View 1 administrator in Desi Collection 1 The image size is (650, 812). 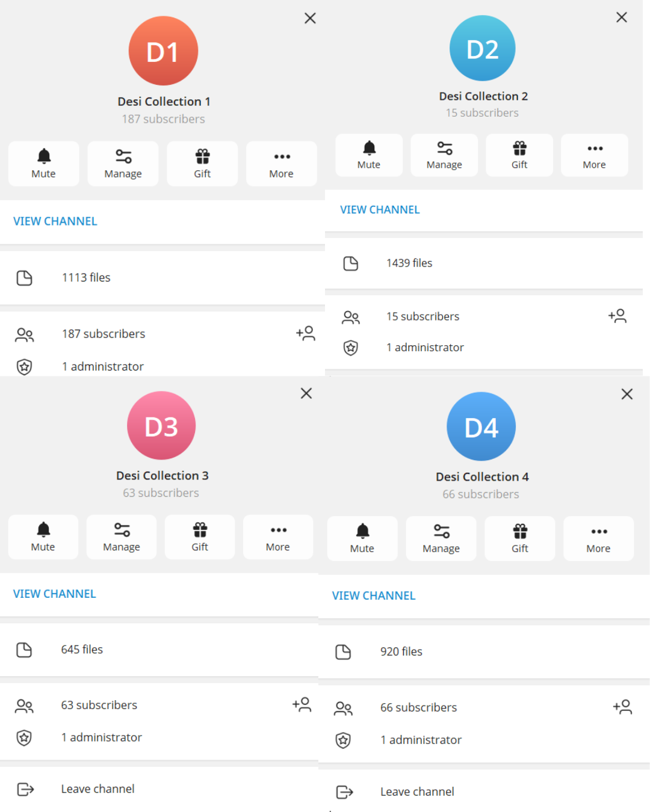[162, 366]
